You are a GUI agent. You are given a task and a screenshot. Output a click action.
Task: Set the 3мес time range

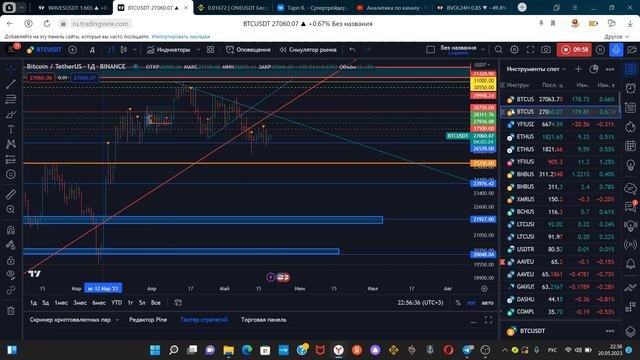[x=80, y=303]
